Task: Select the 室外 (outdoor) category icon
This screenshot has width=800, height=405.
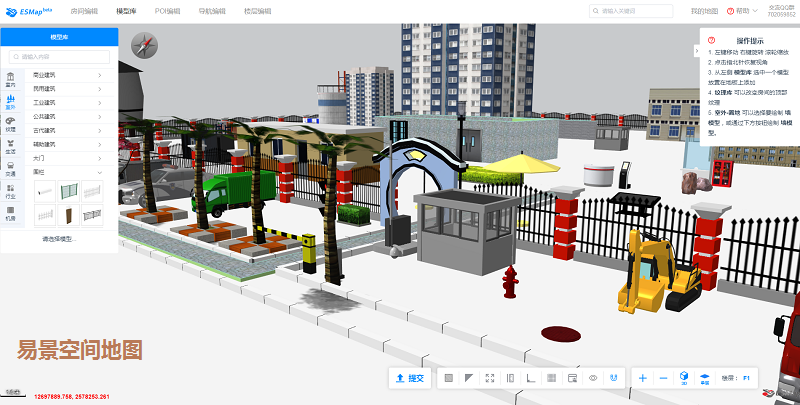Action: coord(11,102)
